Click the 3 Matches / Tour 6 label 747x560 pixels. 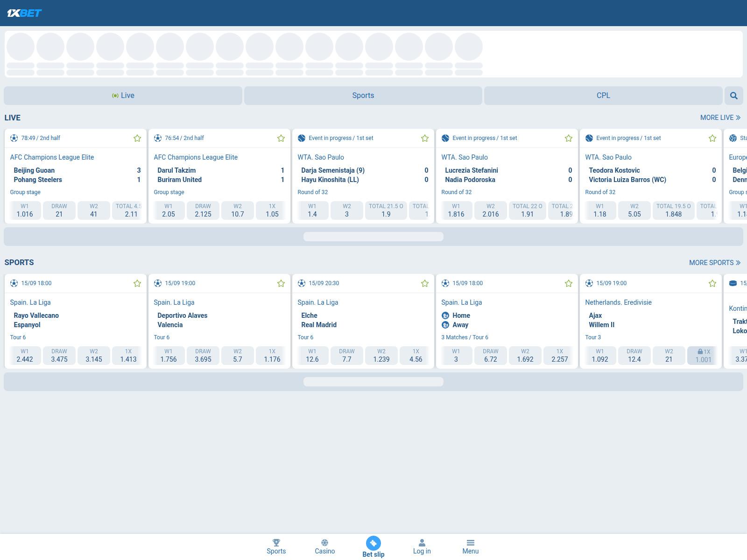pyautogui.click(x=465, y=337)
